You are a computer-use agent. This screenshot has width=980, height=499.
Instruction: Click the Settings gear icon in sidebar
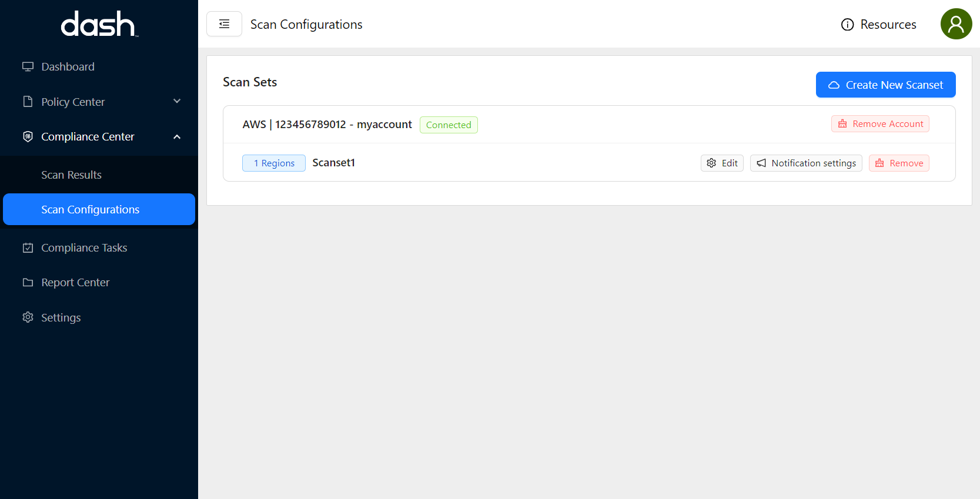pos(28,317)
